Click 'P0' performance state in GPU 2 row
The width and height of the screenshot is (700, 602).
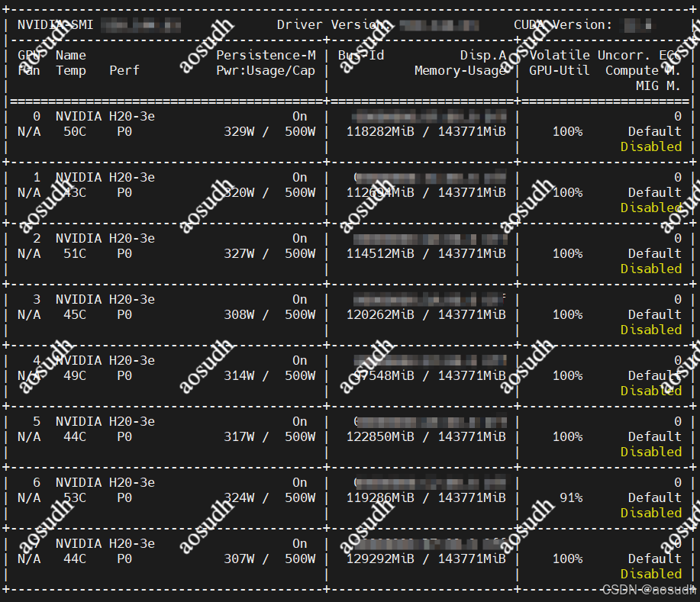pos(124,254)
